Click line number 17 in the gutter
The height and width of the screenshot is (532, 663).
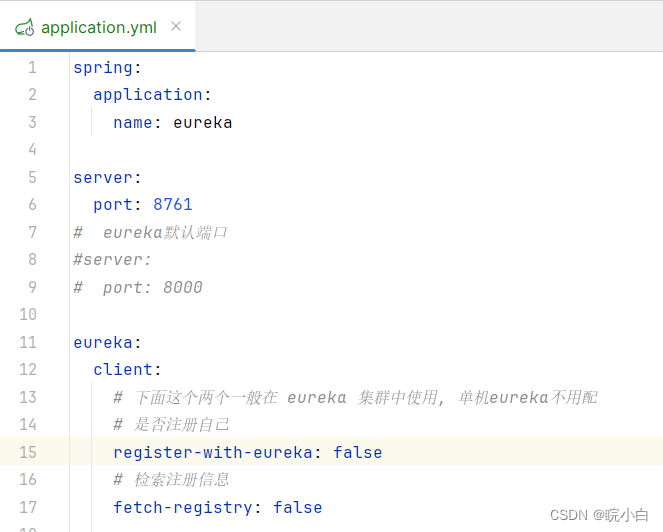coord(28,507)
